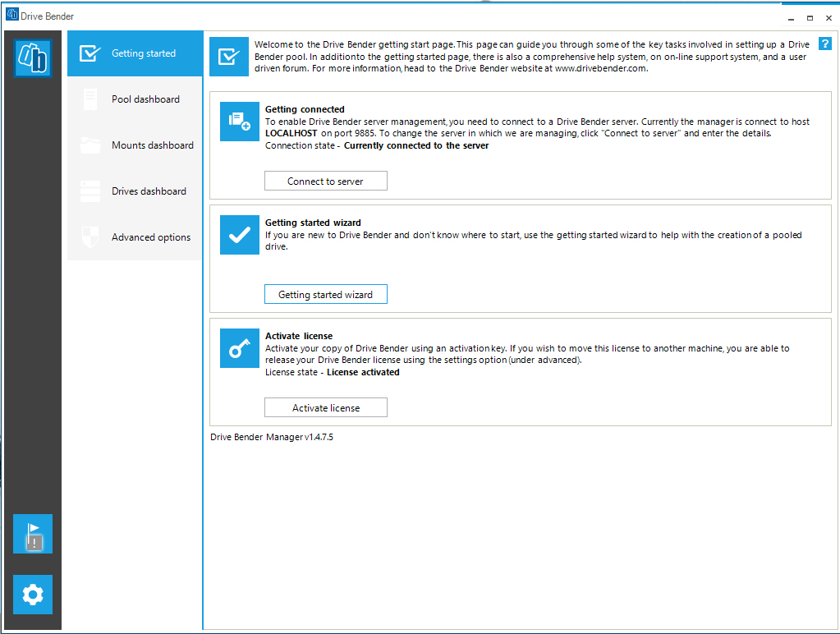This screenshot has height=634, width=840.
Task: Click the Getting started wizard checkmark icon
Action: pyautogui.click(x=240, y=235)
